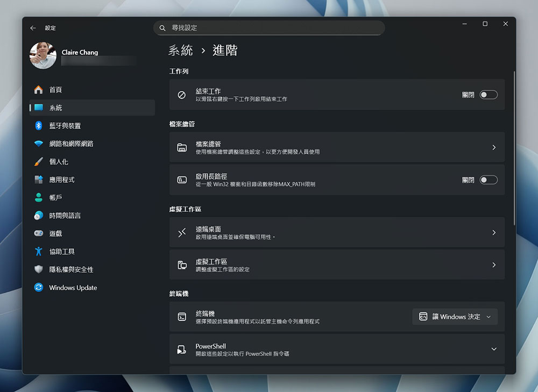538x392 pixels.
Task: Click the Bluetooth icon in sidebar
Action: tap(38, 125)
